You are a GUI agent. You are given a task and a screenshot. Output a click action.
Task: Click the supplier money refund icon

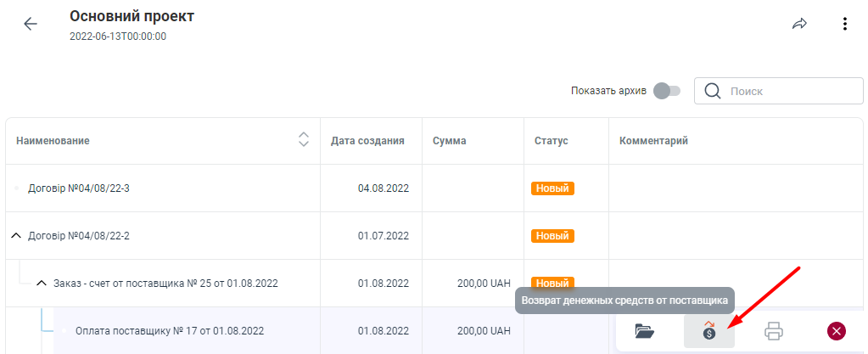tap(708, 331)
